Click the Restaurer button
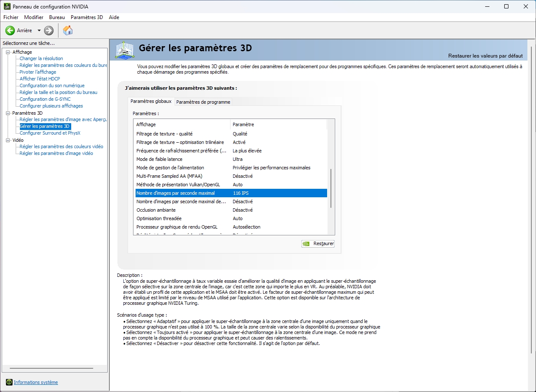This screenshot has height=392, width=536. (x=318, y=244)
